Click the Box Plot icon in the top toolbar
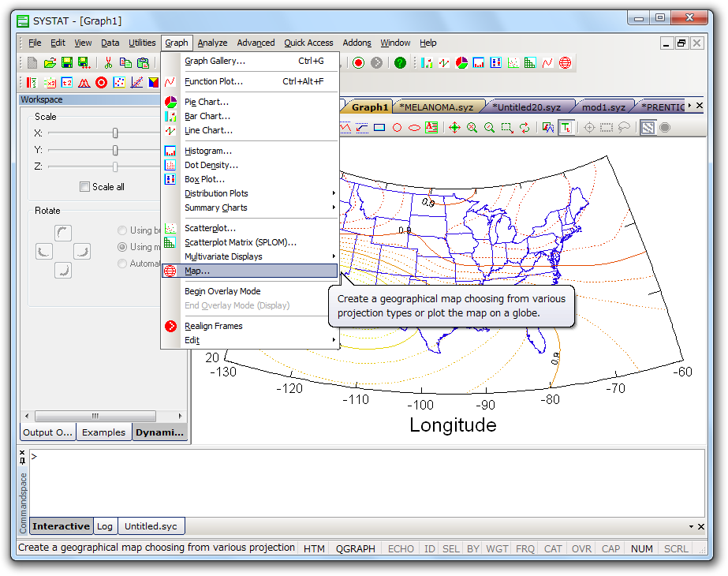Screen dimensions: 728x576 (x=495, y=62)
